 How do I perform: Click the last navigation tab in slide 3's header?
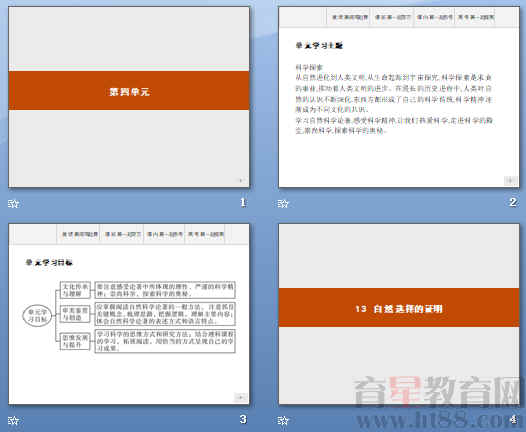[205, 234]
